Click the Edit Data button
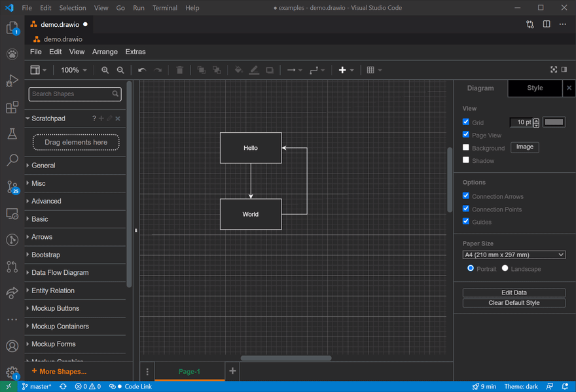Screen dimensions: 576x392 click(514, 292)
